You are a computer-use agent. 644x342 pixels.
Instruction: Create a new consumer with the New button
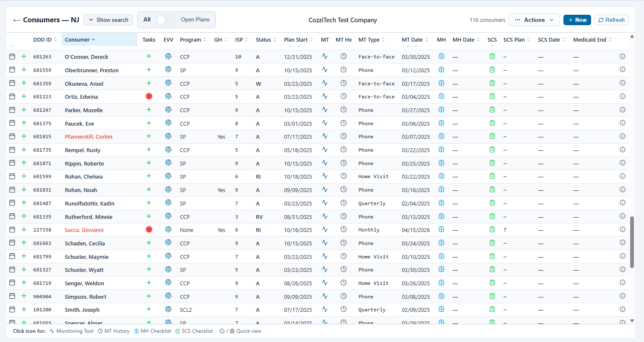point(577,19)
